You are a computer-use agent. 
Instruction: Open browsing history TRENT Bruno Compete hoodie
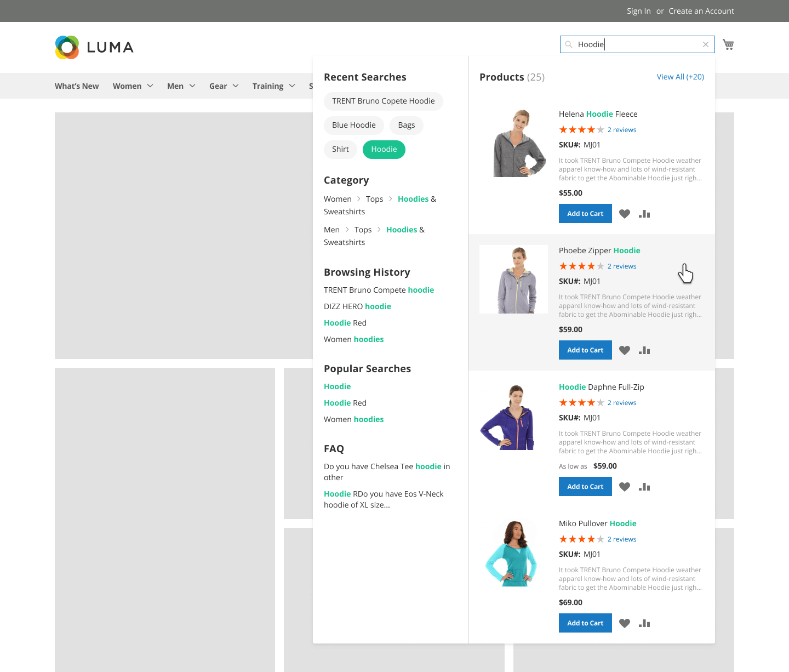pyautogui.click(x=379, y=290)
